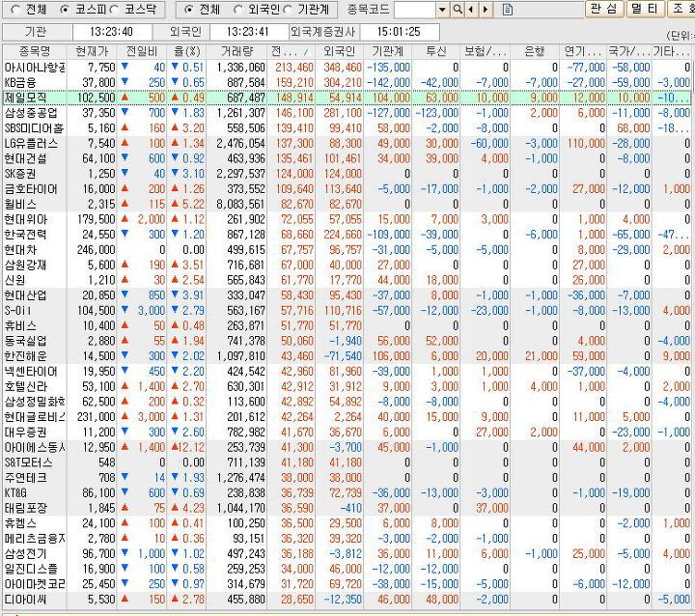Viewport: 695px width, 616px height.
Task: Go to next stock with the right arrow
Action: tap(486, 10)
